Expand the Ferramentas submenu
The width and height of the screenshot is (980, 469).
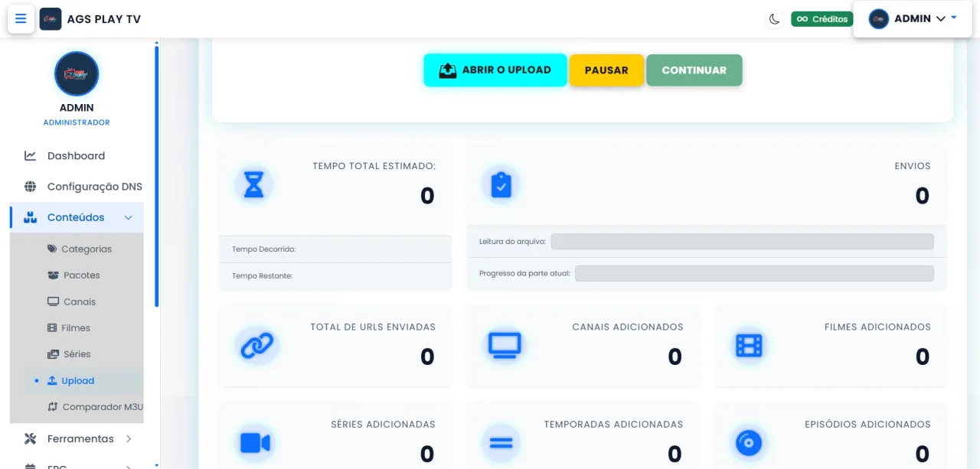click(x=77, y=438)
